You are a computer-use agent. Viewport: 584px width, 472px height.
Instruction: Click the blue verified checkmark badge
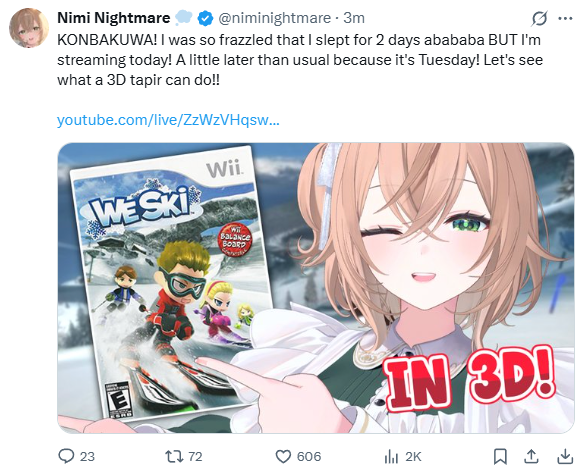205,18
